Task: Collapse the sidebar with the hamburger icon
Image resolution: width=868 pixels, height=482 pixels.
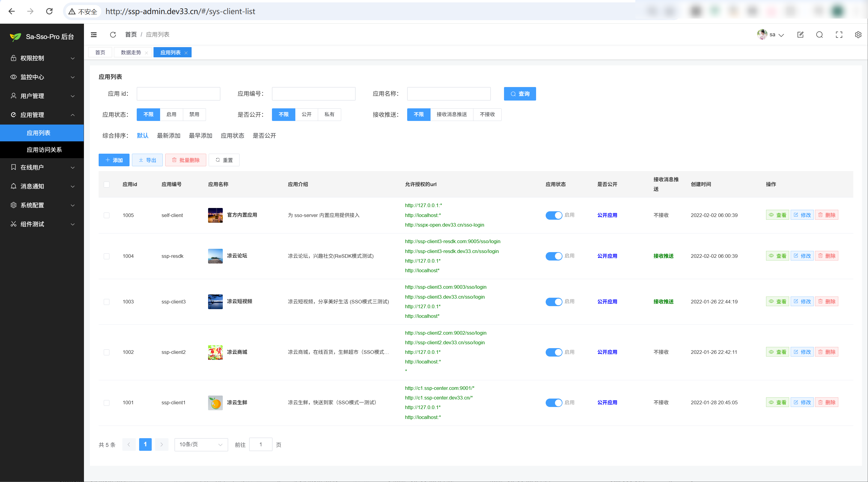Action: click(x=94, y=35)
